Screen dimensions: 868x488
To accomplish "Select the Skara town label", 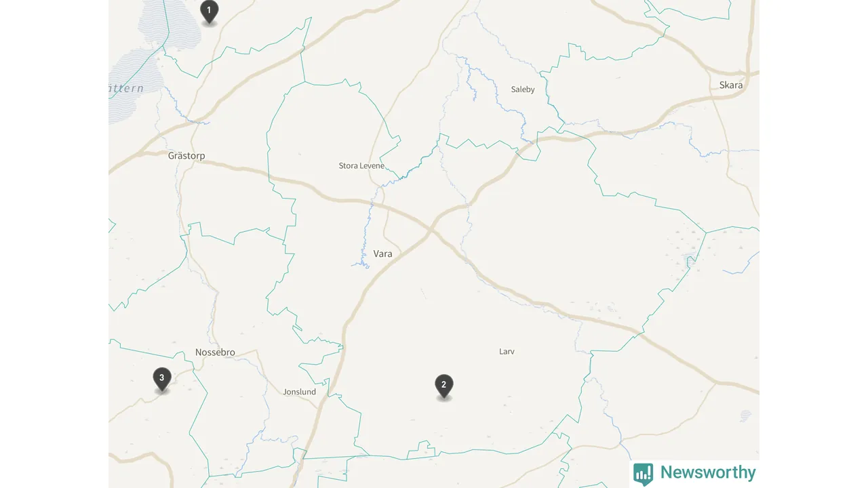I will [731, 85].
